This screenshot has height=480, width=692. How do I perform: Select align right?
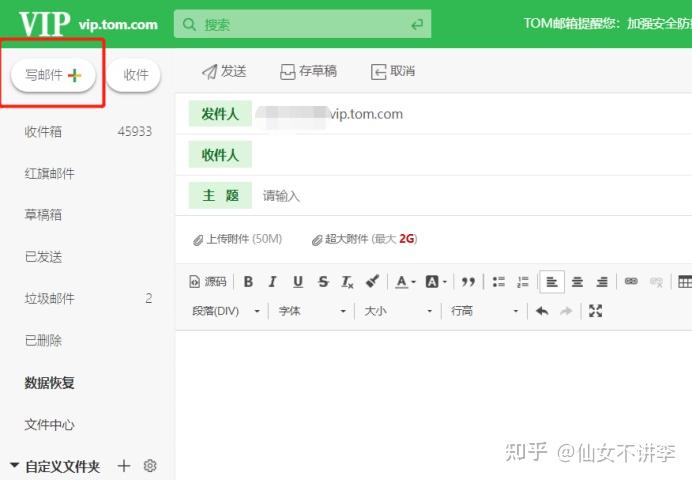click(x=602, y=281)
